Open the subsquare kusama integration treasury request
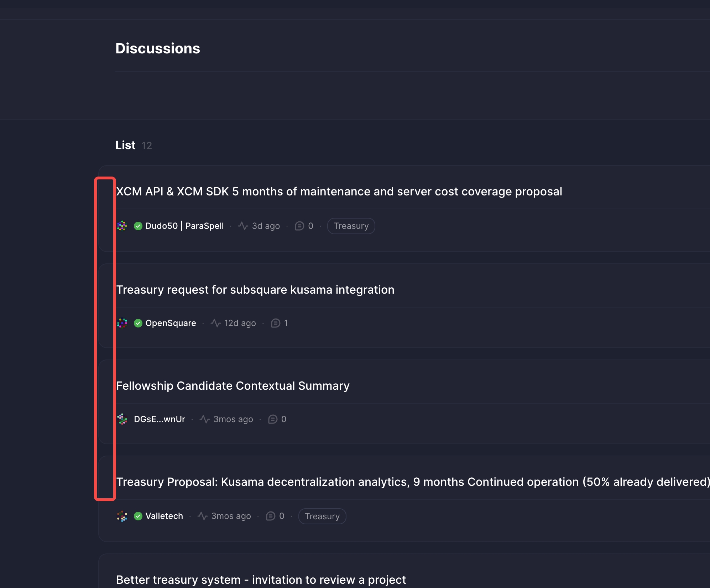The image size is (710, 588). coord(255,289)
